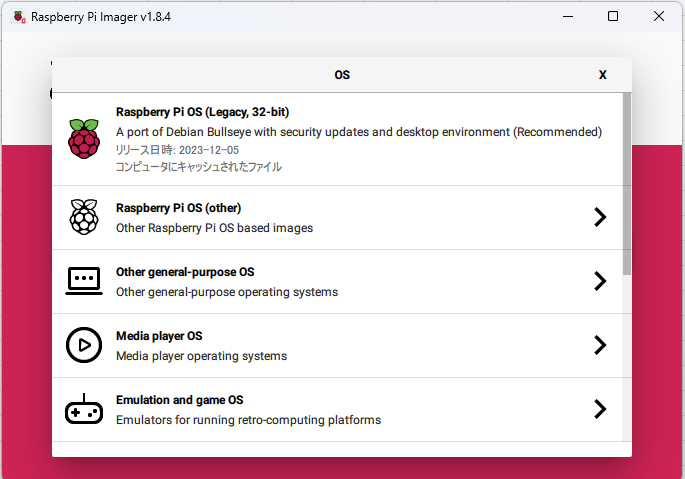Viewport: 685px width, 479px height.
Task: Click the Debian Bullseye port description text
Action: tap(358, 131)
